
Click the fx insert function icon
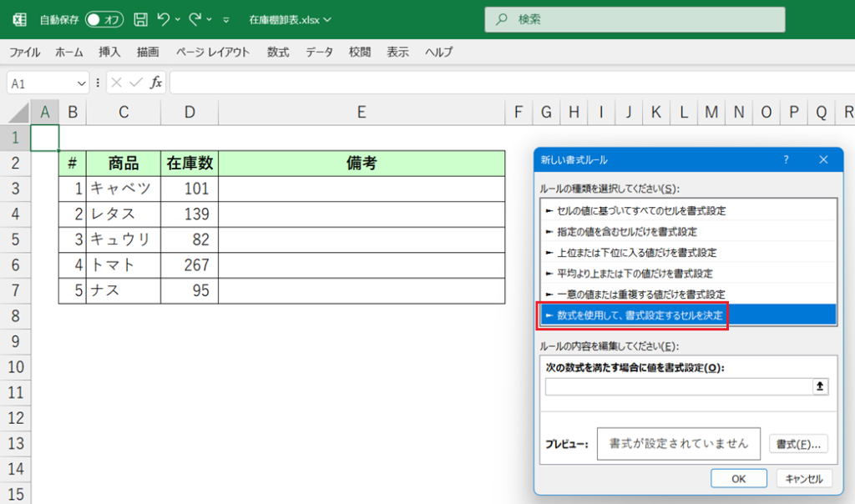point(156,83)
